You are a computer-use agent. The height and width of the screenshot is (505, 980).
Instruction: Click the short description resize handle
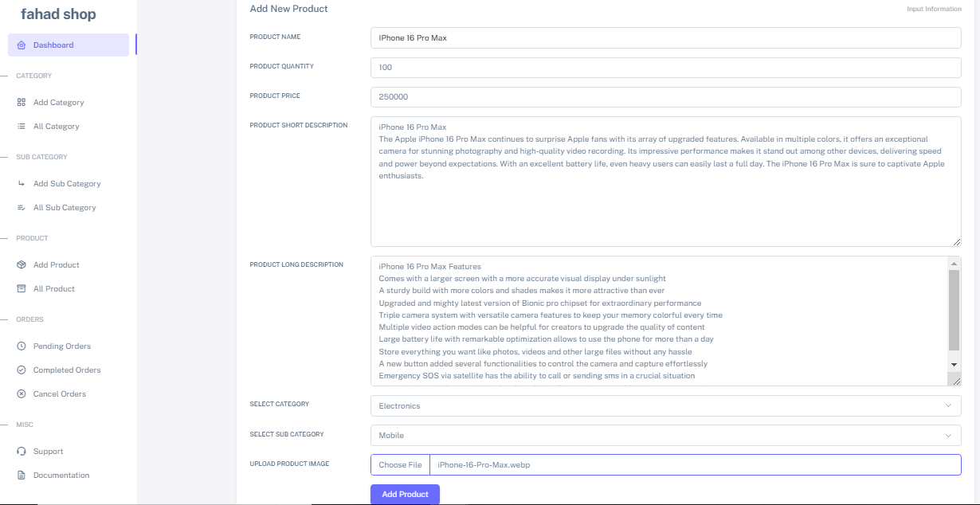click(x=956, y=241)
